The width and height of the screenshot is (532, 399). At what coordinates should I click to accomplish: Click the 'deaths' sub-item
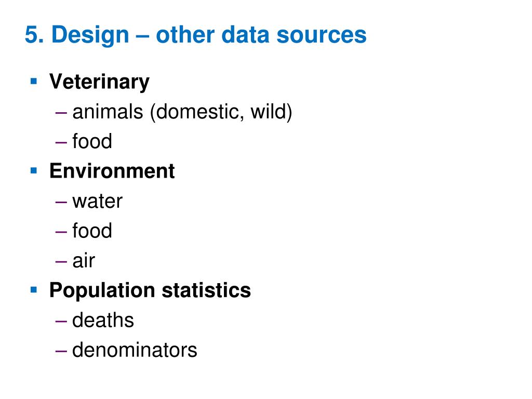pos(103,320)
